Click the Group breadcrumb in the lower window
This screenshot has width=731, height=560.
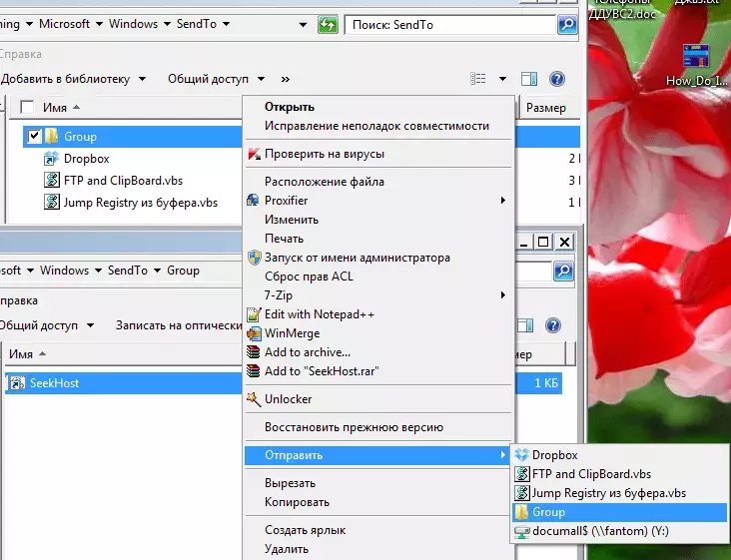coord(183,271)
